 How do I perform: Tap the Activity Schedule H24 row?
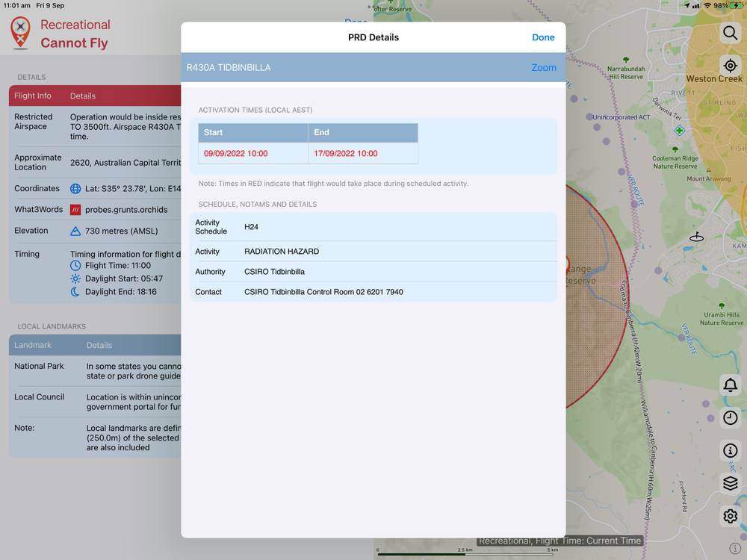pyautogui.click(x=373, y=227)
